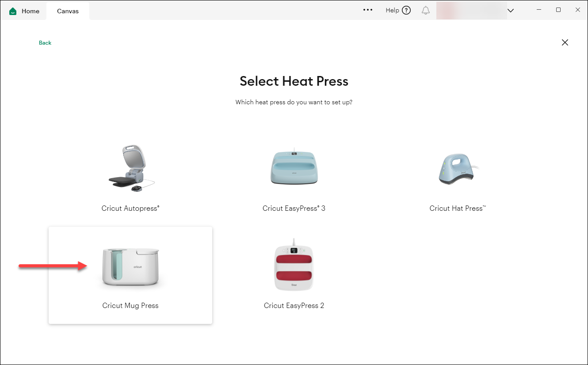
Task: Click the Cricut EasyPress 2 label text
Action: (294, 305)
